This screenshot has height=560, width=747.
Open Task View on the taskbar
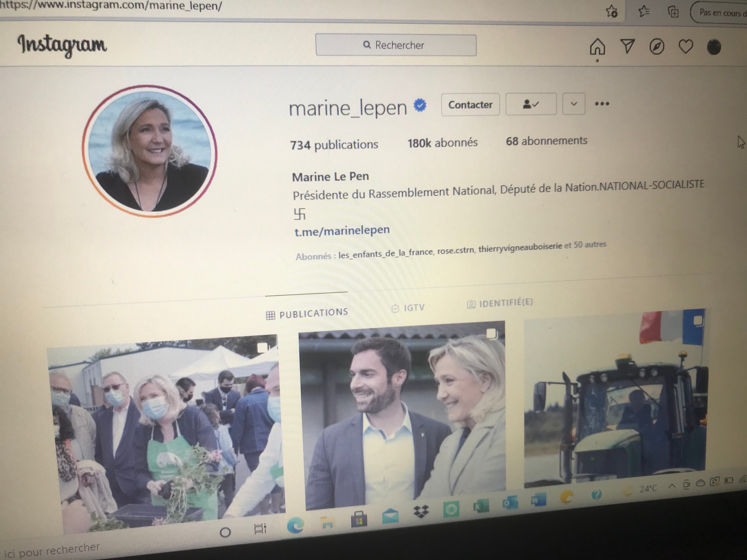[x=260, y=528]
